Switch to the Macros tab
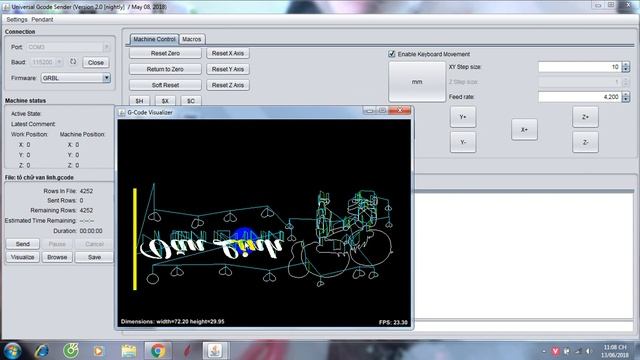640x360 pixels. (191, 39)
